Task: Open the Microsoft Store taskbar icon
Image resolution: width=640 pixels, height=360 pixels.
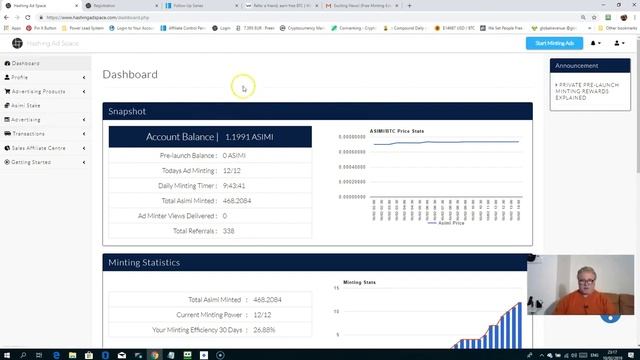Action: (89, 355)
